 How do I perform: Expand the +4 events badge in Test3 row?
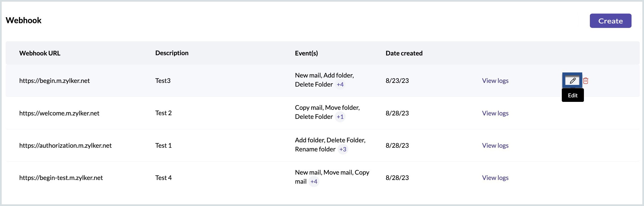340,84
